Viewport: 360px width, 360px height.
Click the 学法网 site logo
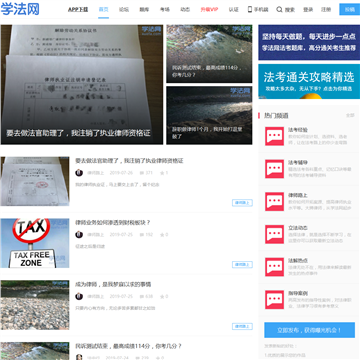tap(20, 9)
